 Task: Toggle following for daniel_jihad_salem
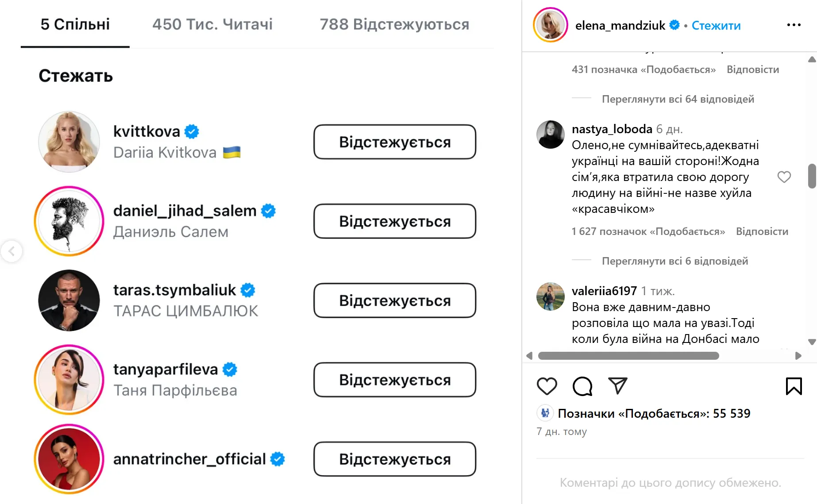[394, 221]
